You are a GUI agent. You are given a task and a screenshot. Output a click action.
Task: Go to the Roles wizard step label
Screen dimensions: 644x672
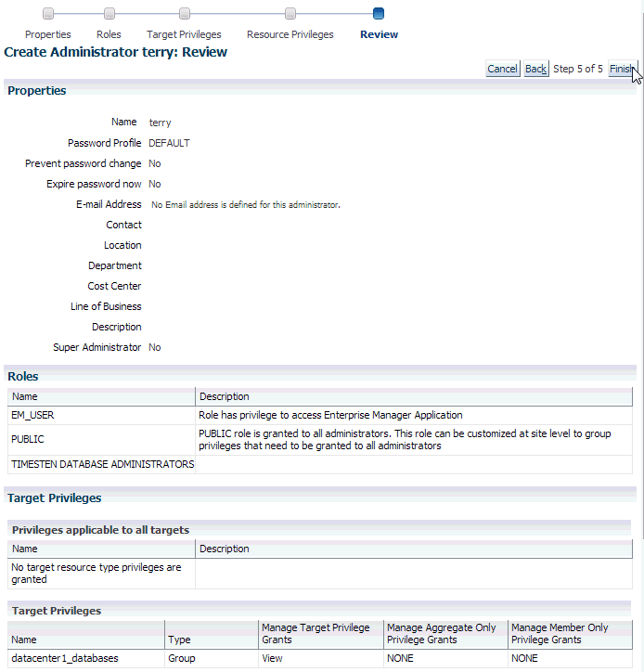109,34
